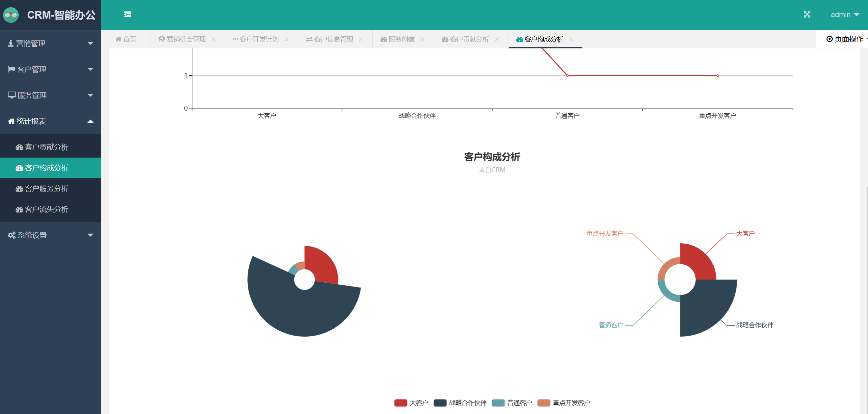
Task: Close the 服务创建 tab
Action: (422, 39)
